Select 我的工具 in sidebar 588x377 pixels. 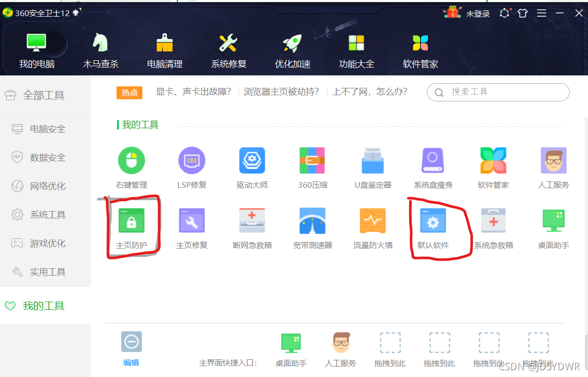coord(45,306)
